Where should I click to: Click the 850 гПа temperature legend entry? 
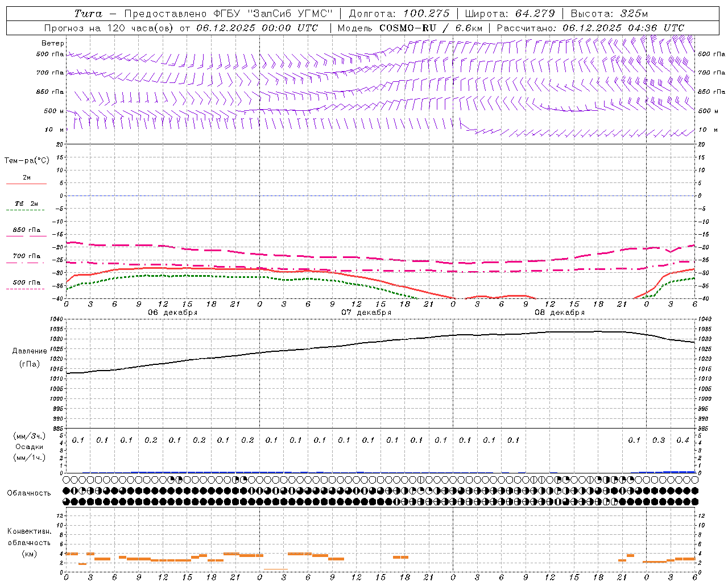[x=27, y=230]
